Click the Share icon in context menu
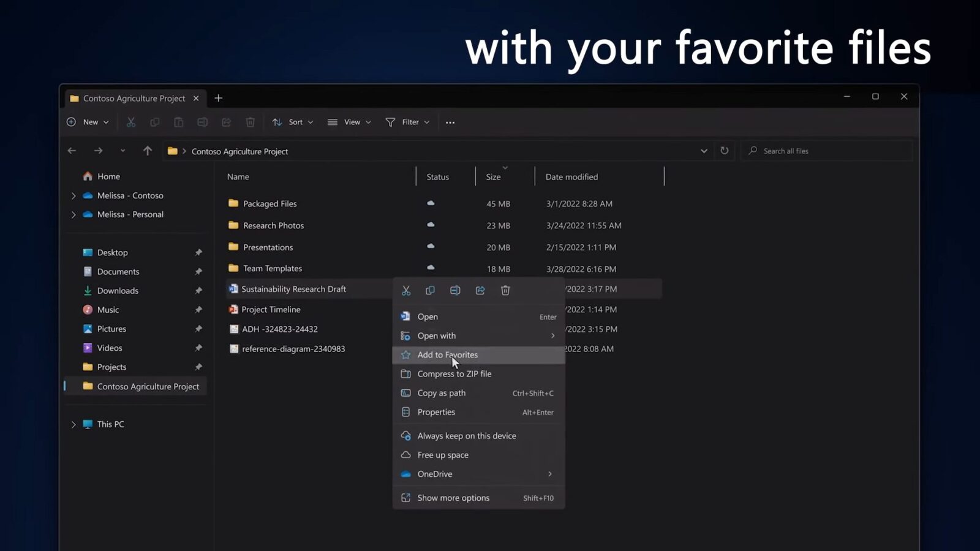 (480, 290)
